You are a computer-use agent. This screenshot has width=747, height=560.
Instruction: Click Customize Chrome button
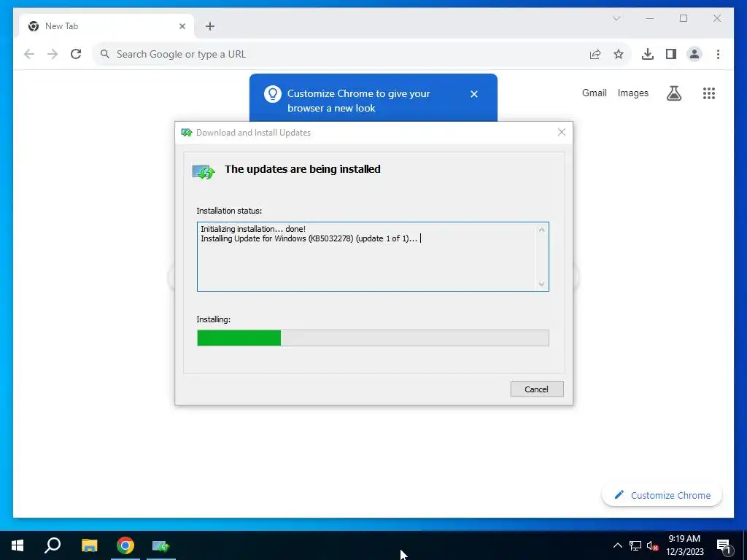tap(662, 495)
